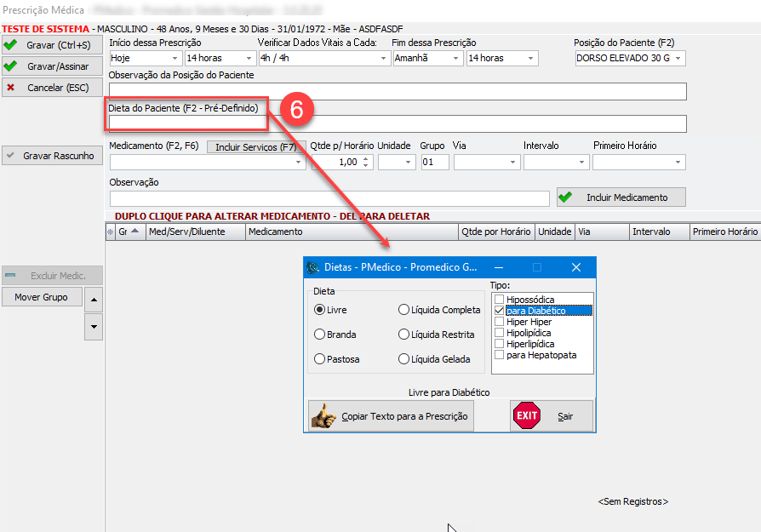The height and width of the screenshot is (532, 761).
Task: Open the Via dropdown list
Action: click(513, 162)
